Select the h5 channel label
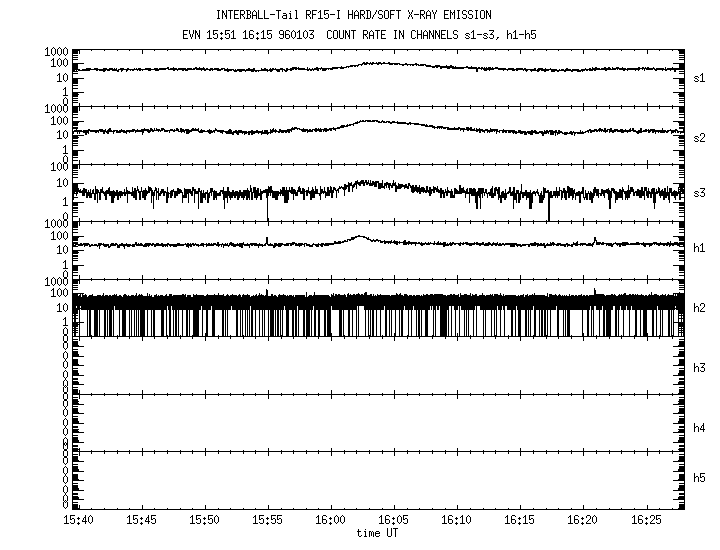 pos(700,479)
